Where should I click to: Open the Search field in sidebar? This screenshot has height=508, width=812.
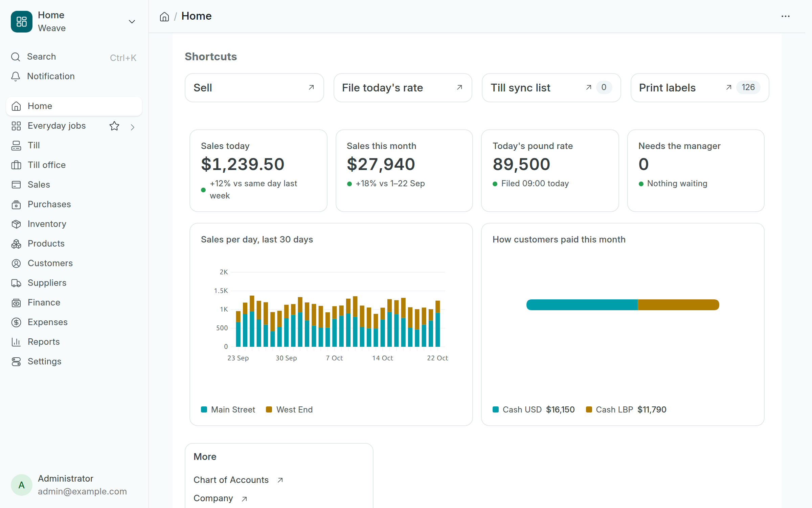[74, 57]
